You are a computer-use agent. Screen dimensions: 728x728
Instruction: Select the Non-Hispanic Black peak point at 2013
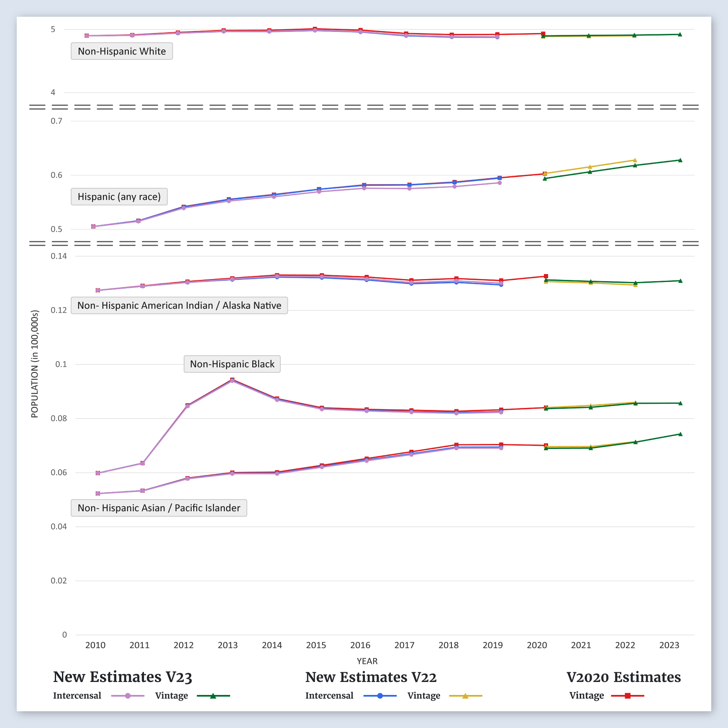coord(232,380)
